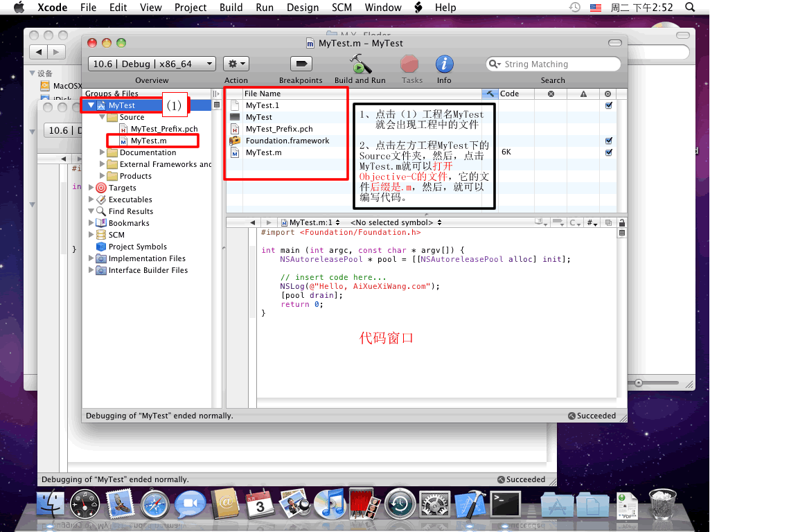Open the included files popup marked #
Screen dimensions: 798x532
pos(592,222)
